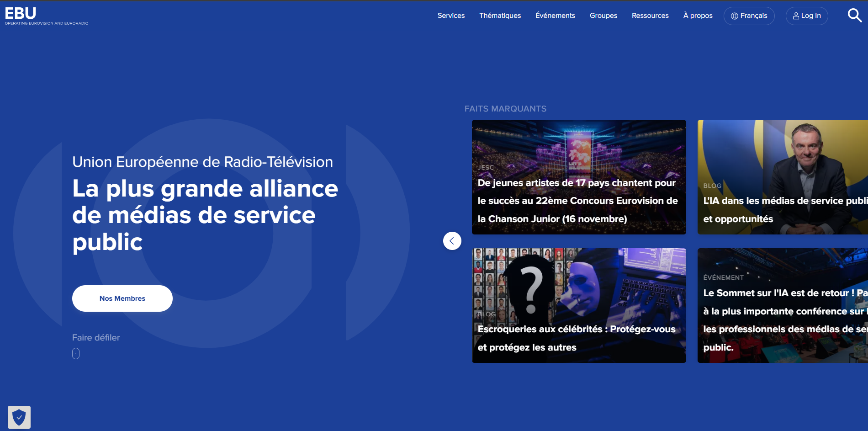The height and width of the screenshot is (431, 868).
Task: Open the Thématiques menu
Action: [500, 16]
